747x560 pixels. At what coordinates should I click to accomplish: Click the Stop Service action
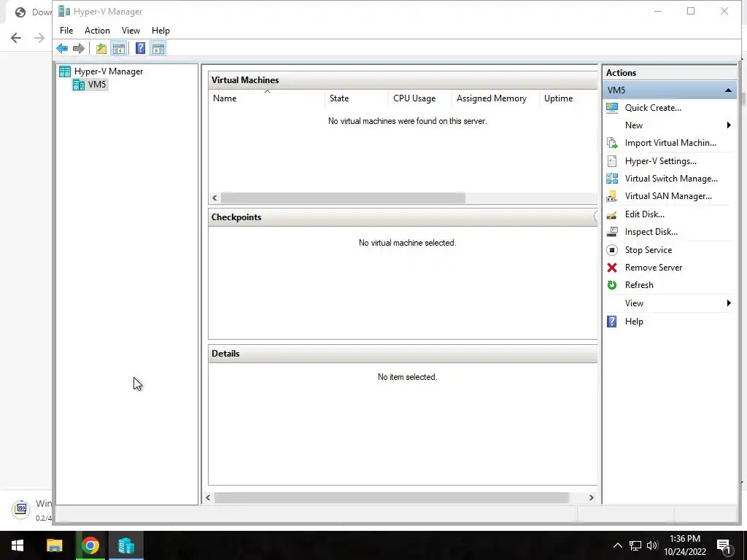click(649, 250)
